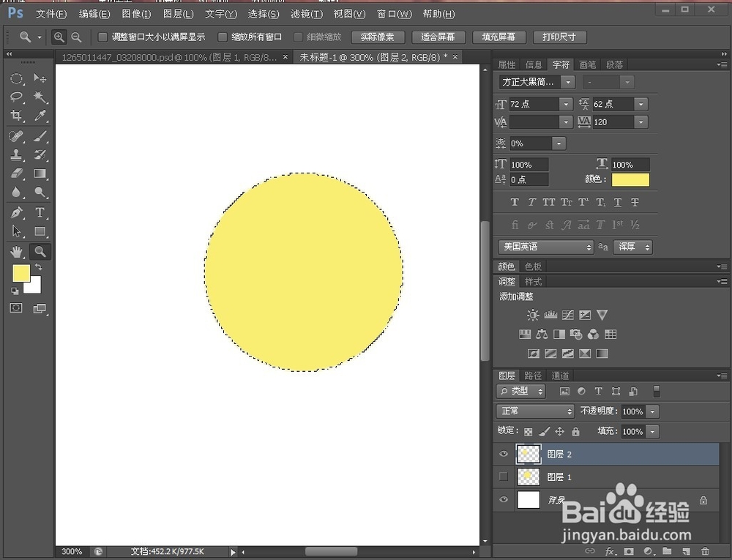Toggle lock position for layer
This screenshot has height=560, width=732.
[560, 432]
